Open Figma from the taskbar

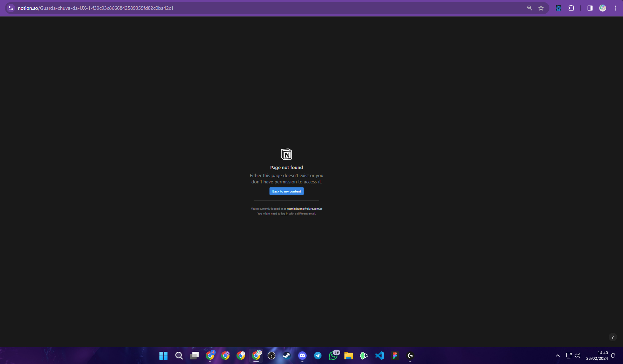tap(395, 356)
